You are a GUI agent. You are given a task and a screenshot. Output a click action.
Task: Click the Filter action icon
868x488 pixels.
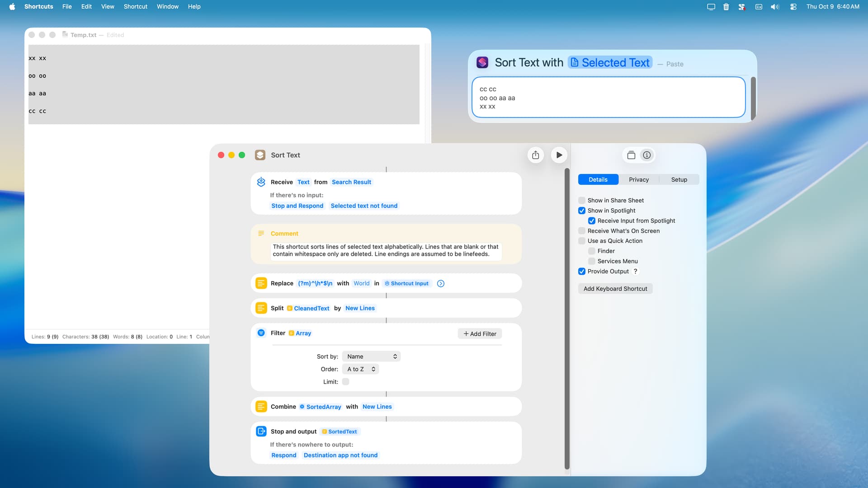click(x=261, y=333)
